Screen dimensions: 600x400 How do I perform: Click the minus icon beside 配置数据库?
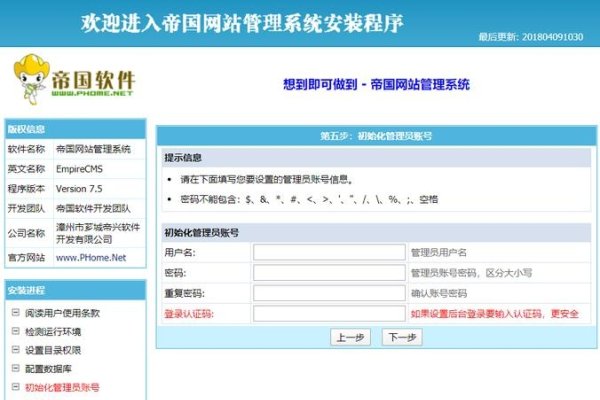click(x=15, y=368)
